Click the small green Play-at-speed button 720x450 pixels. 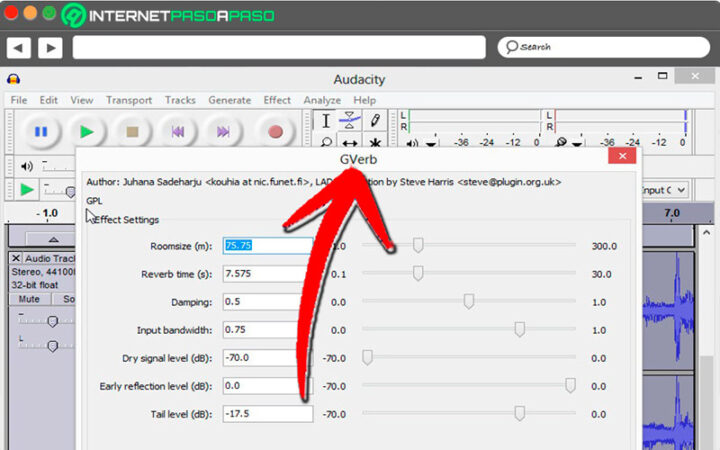27,189
